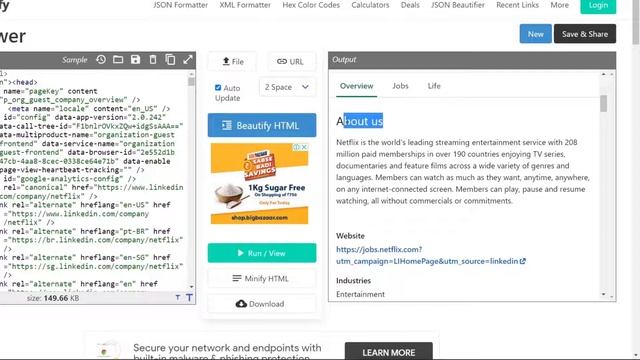Click the output pane scrollbar thumb

603,103
